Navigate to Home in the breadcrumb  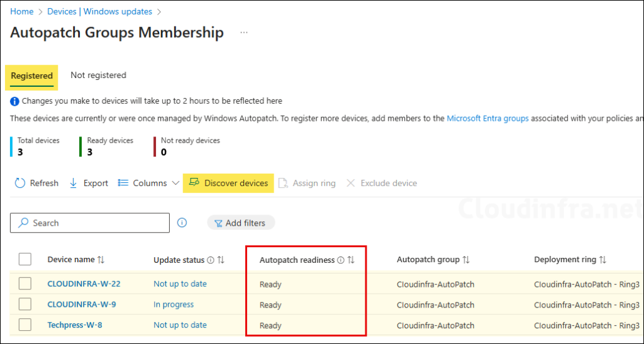(21, 11)
